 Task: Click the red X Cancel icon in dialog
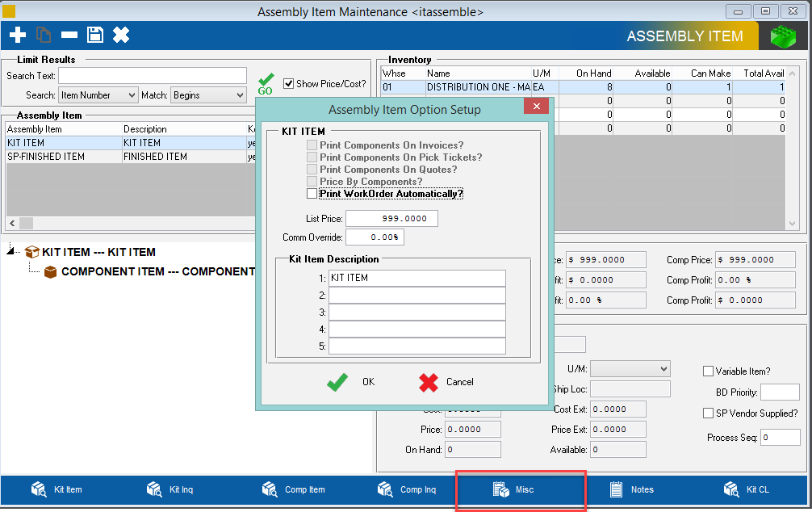pos(429,382)
